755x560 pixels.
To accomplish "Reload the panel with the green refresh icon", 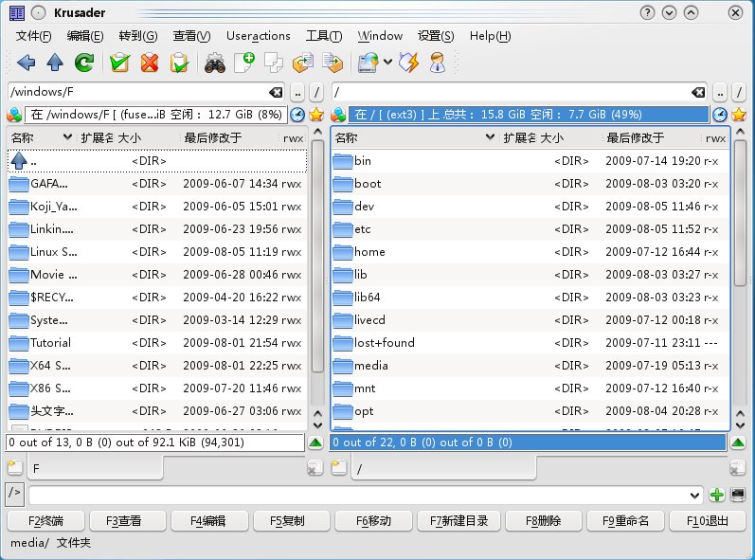I will (84, 63).
